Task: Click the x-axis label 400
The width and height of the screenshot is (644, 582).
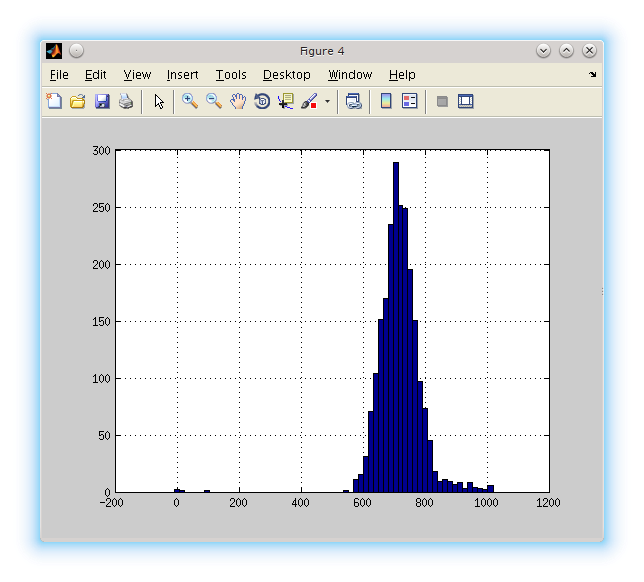Action: [300, 503]
